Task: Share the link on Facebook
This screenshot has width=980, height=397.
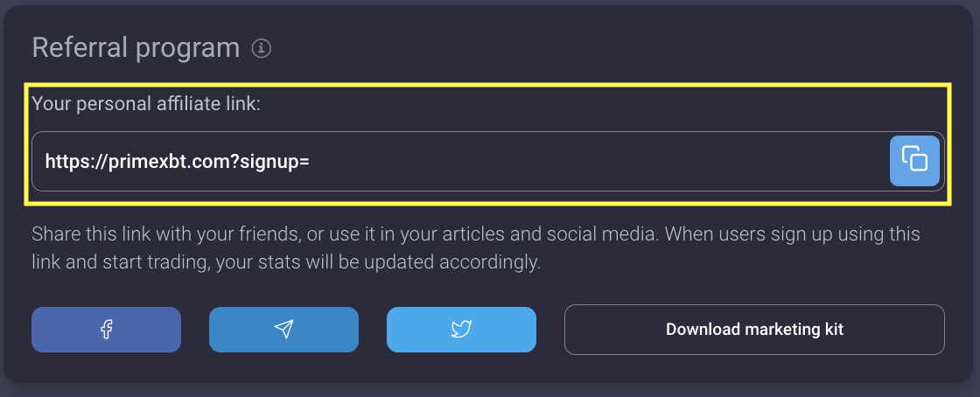Action: tap(106, 330)
